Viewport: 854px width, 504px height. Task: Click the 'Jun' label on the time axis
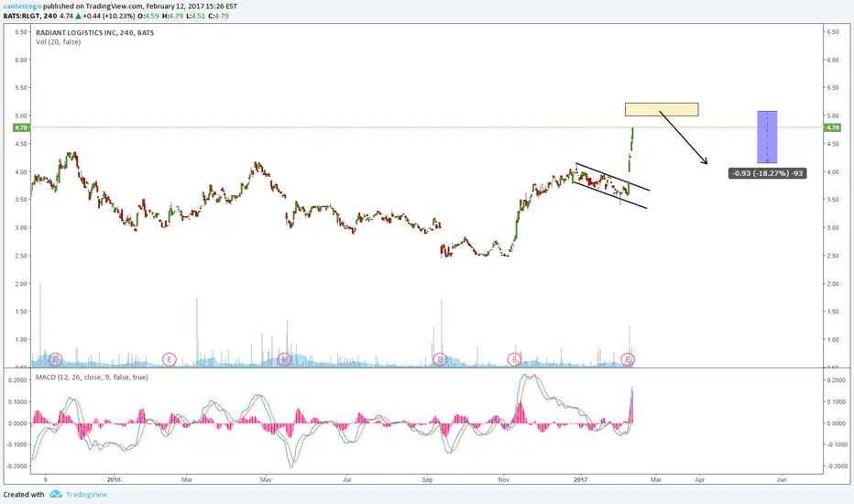[x=781, y=480]
